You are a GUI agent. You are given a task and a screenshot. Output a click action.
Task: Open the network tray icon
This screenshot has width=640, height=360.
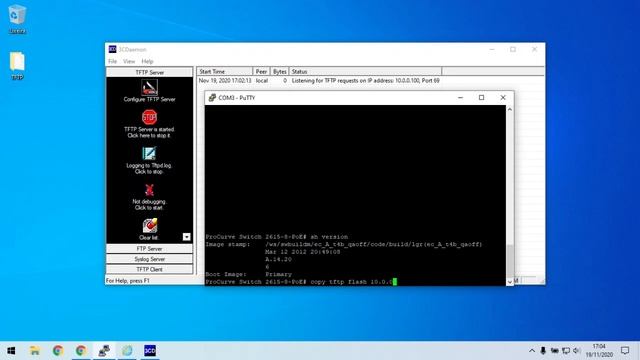point(566,351)
